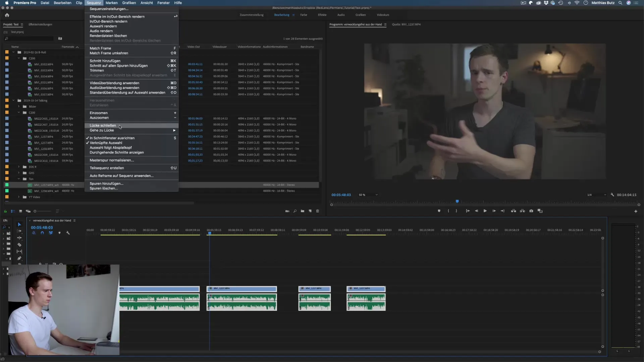
Task: Expand the GHS bin
Action: tap(19, 173)
